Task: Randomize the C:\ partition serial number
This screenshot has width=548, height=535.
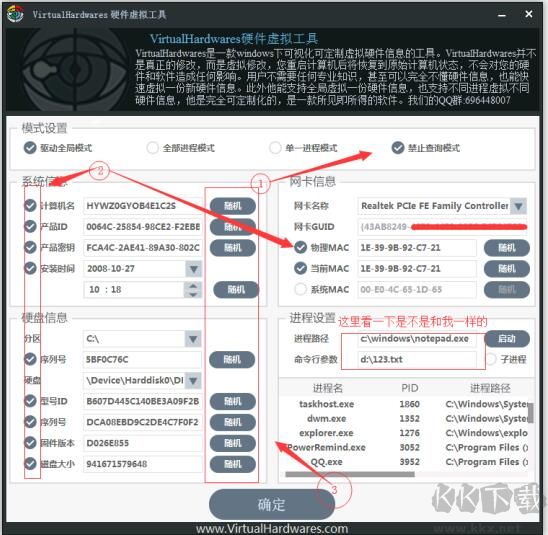Action: [232, 359]
